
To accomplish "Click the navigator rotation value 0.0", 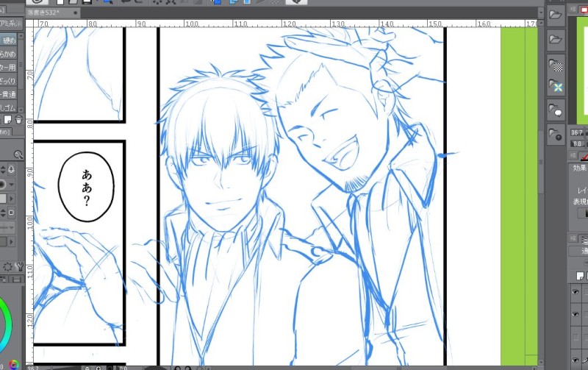I will point(577,143).
